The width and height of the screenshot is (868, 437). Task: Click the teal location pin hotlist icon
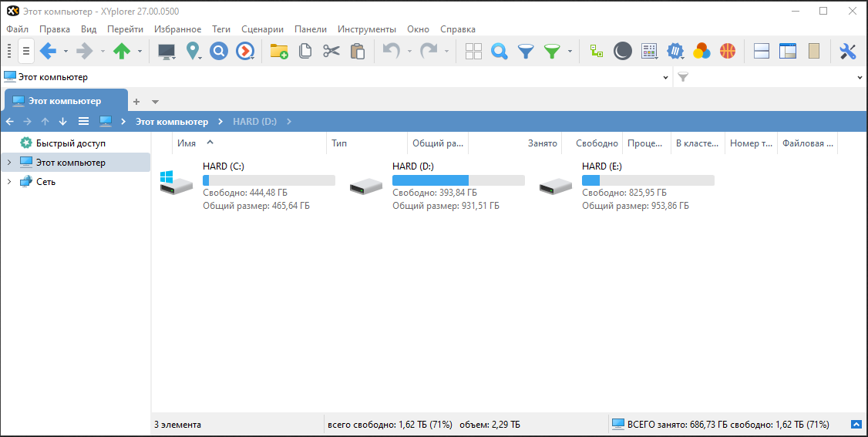(x=193, y=52)
